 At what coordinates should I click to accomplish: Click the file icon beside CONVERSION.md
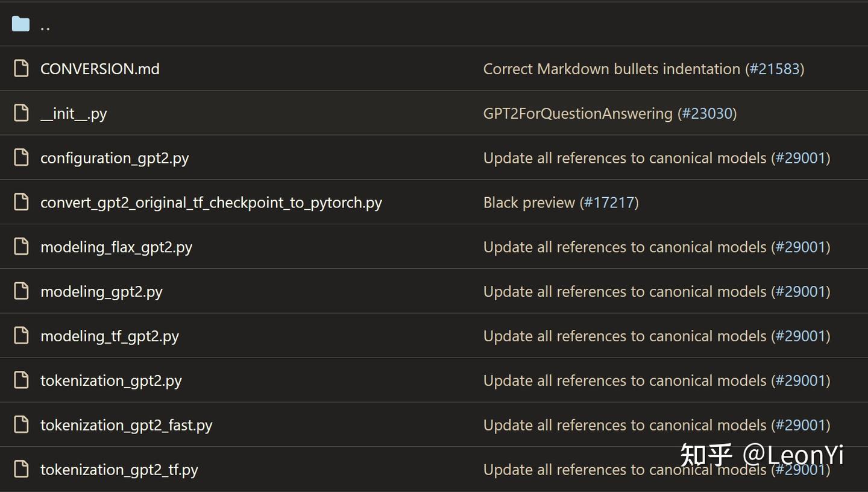coord(21,69)
